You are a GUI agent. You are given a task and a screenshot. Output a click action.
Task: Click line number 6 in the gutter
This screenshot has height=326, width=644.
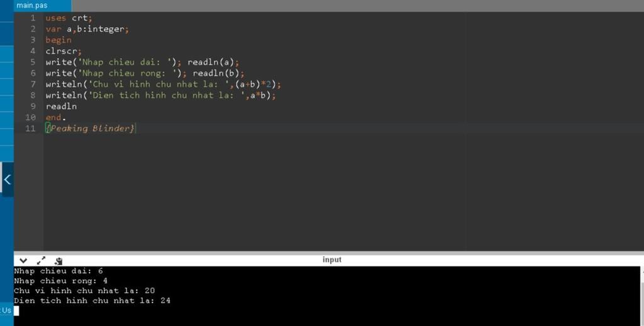coord(33,73)
